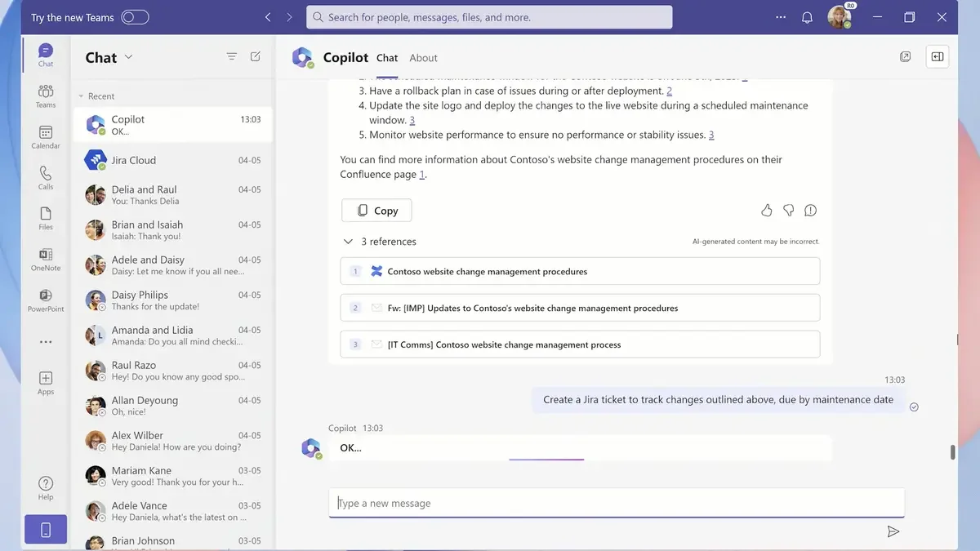Go back using the left arrow
The height and width of the screenshot is (551, 980).
point(268,17)
